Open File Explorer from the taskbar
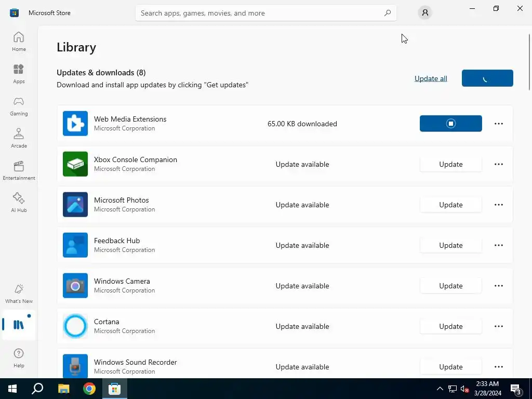 63,389
